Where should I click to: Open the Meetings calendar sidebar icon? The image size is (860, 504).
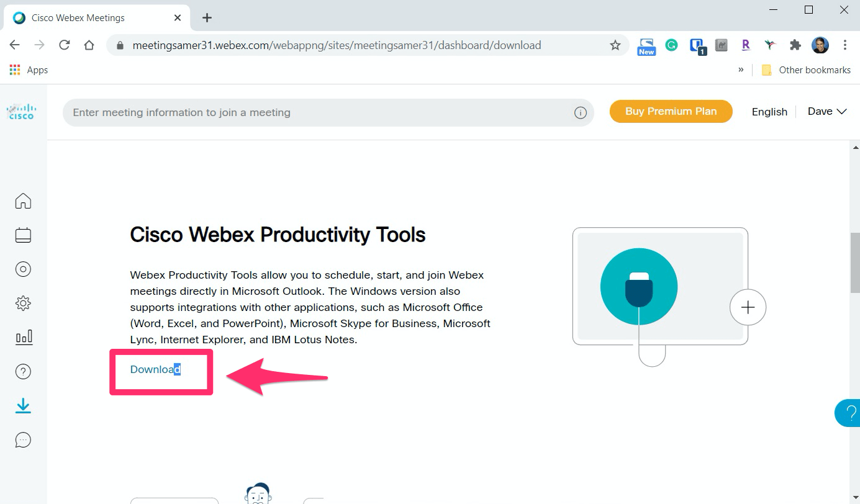coord(23,235)
